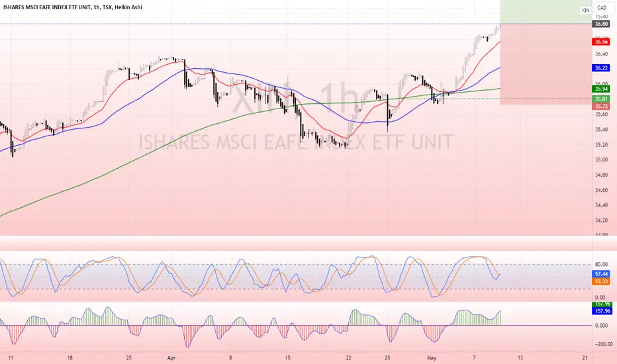Select the pink 35.73 stop price label

601,107
